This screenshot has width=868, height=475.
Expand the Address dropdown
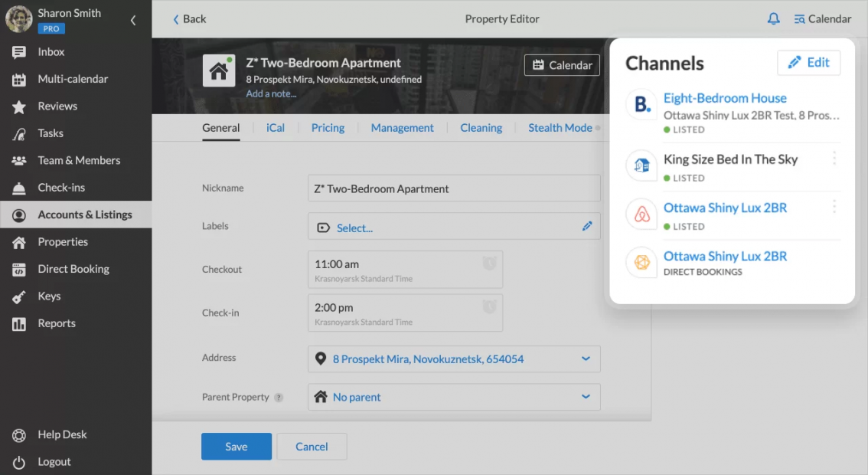[586, 359]
